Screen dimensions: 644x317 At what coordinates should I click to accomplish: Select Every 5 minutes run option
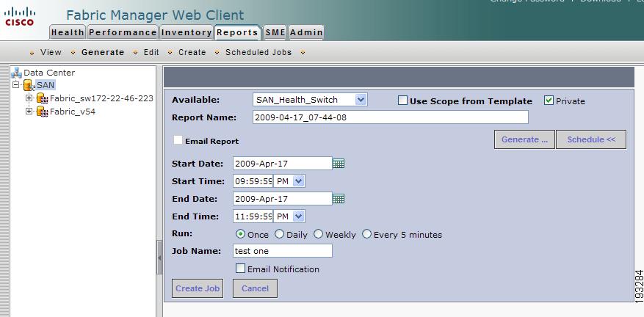point(366,234)
